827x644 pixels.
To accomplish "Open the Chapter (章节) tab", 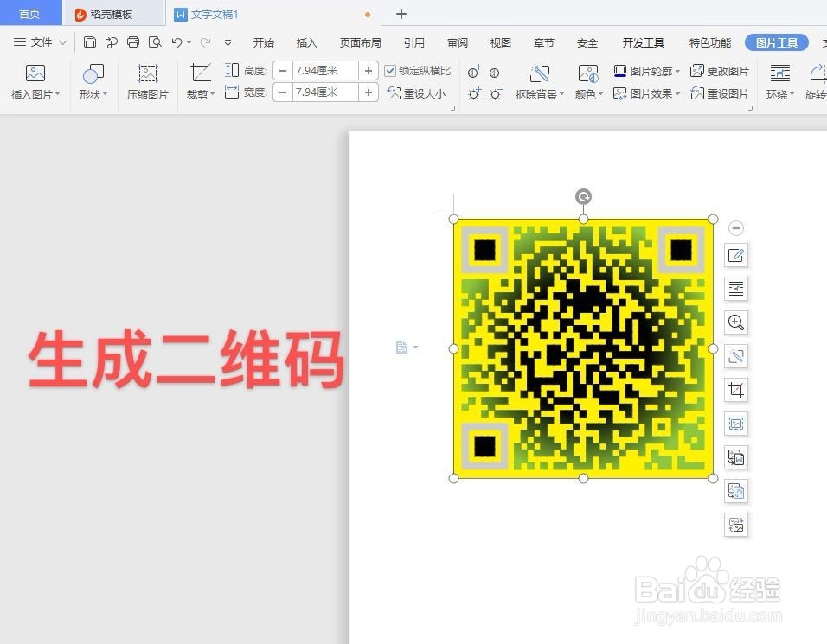I will (x=544, y=42).
